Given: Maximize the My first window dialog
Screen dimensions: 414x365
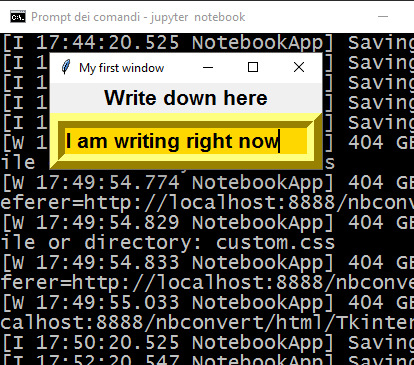Looking at the screenshot, I should pyautogui.click(x=253, y=68).
